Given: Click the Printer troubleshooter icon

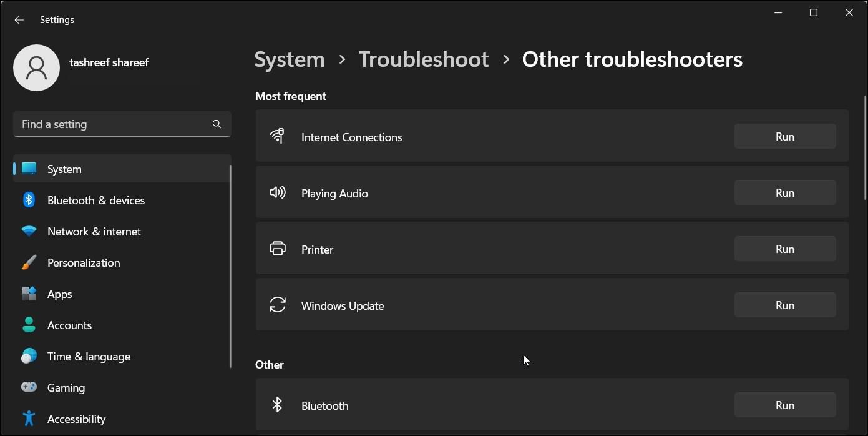Looking at the screenshot, I should tap(278, 249).
